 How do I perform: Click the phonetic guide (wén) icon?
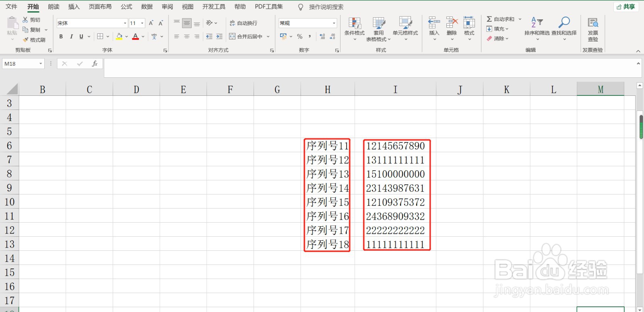tap(154, 36)
